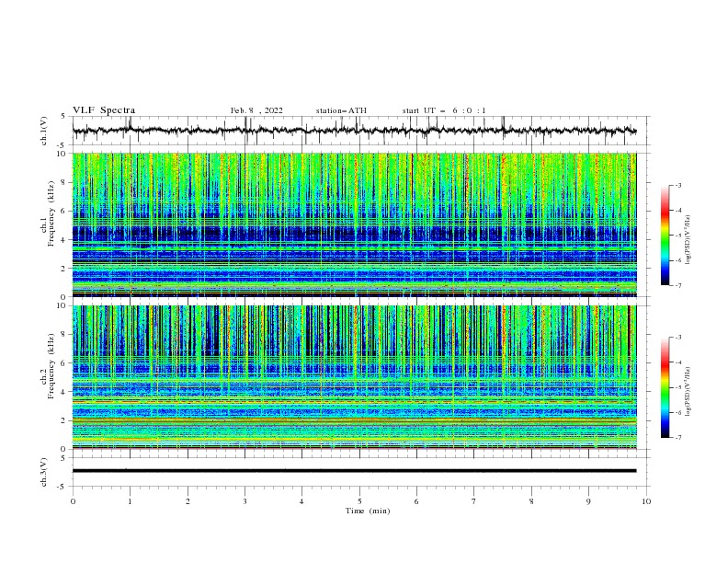Click the "station=ATH" label

tap(341, 110)
